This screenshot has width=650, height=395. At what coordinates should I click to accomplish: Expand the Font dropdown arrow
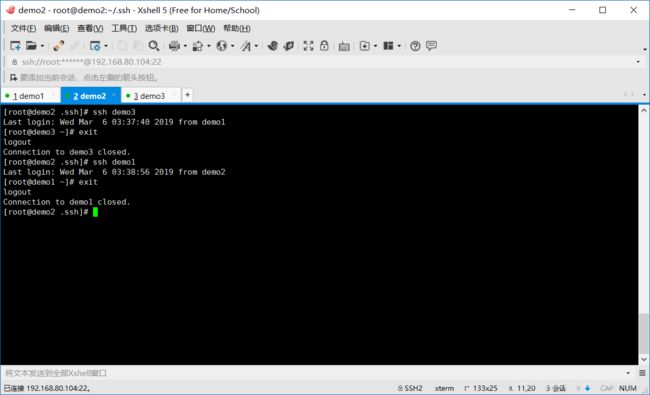(256, 46)
